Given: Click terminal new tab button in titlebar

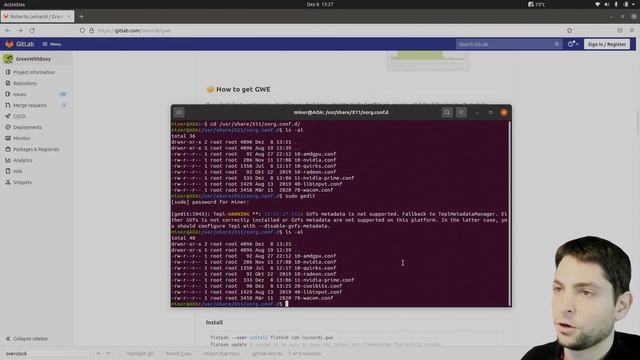Looking at the screenshot, I should click(179, 112).
